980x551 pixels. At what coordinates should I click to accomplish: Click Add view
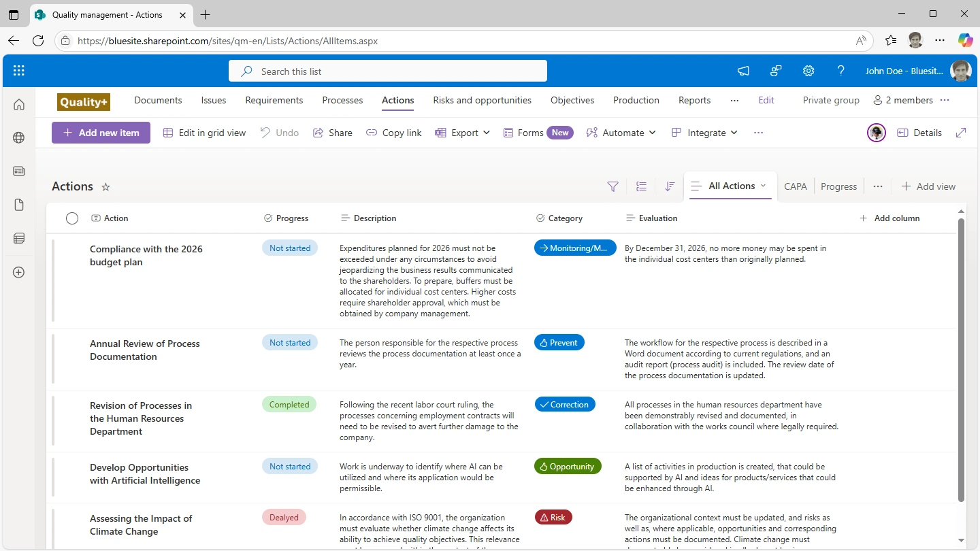(x=928, y=186)
